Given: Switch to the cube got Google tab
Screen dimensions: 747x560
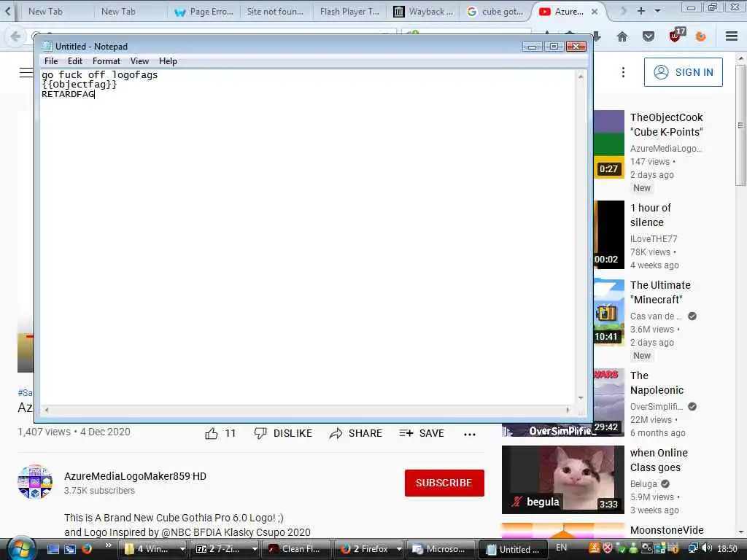Looking at the screenshot, I should click(x=495, y=12).
